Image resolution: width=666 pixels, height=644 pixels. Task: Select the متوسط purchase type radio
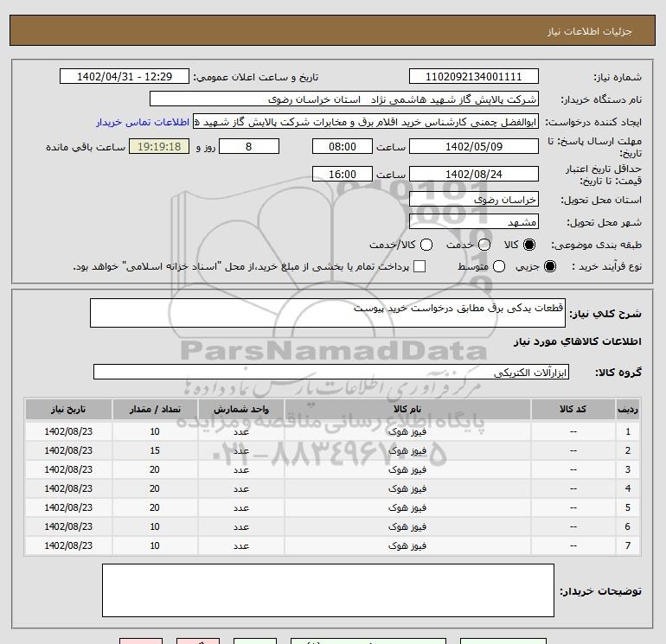coord(499,266)
